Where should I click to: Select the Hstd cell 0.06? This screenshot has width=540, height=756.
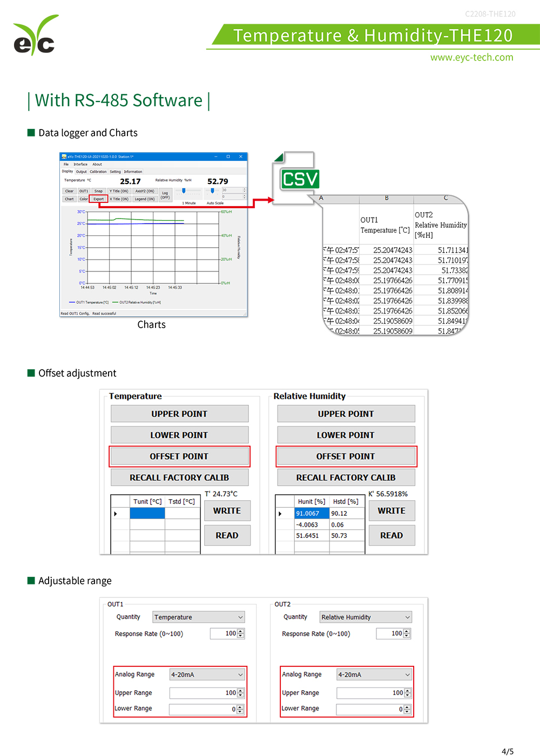[347, 525]
